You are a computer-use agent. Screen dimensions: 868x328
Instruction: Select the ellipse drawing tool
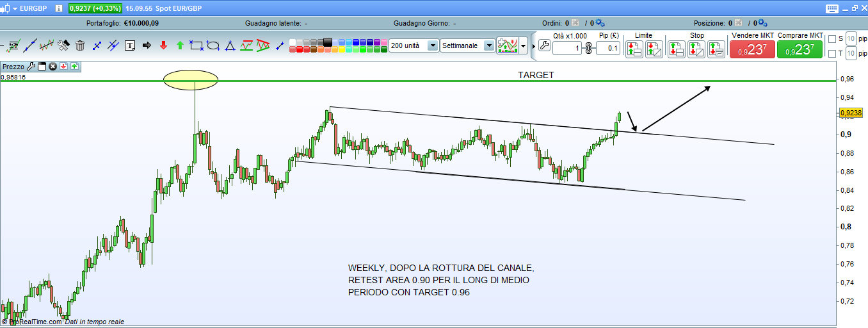coord(213,45)
